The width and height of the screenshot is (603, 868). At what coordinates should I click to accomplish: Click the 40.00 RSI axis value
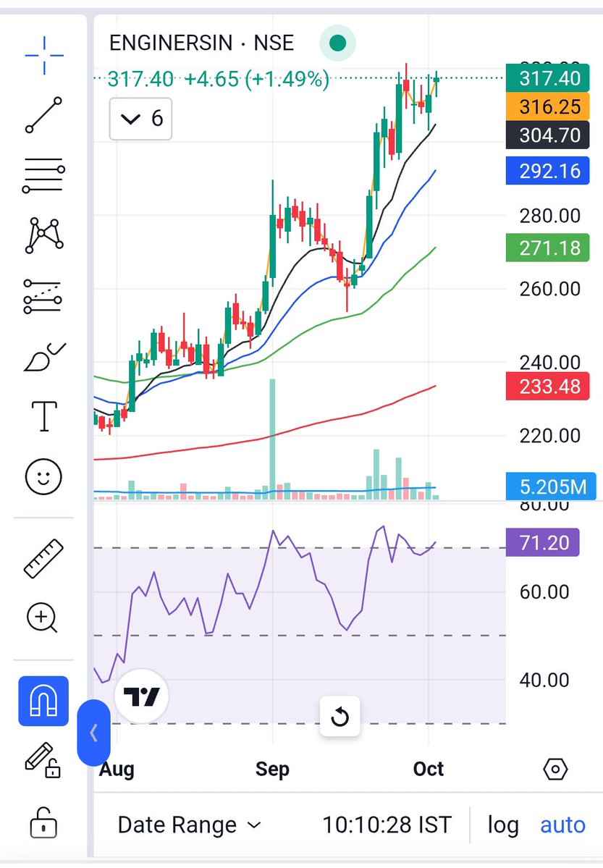tap(544, 680)
